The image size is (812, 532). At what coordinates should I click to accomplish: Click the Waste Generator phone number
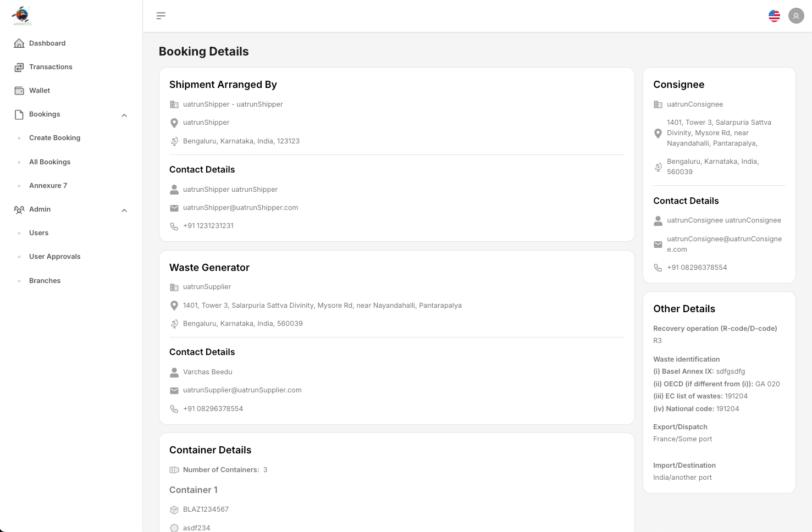coord(213,409)
